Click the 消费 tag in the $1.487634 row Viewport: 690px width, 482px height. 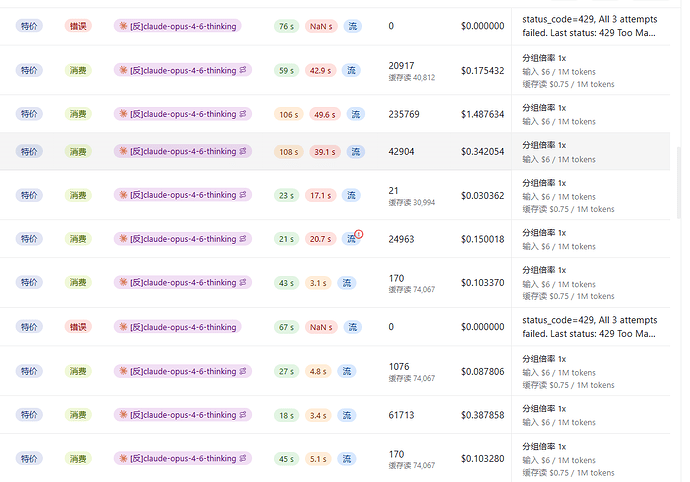(x=78, y=114)
